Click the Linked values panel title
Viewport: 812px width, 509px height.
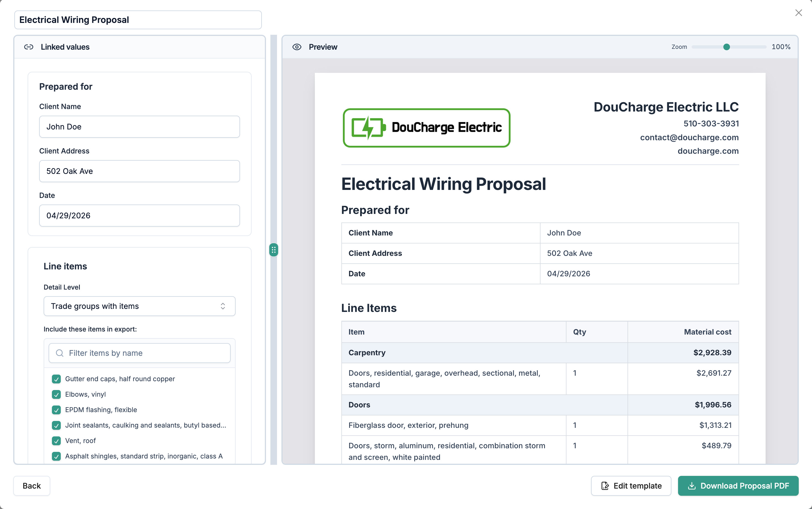click(65, 47)
